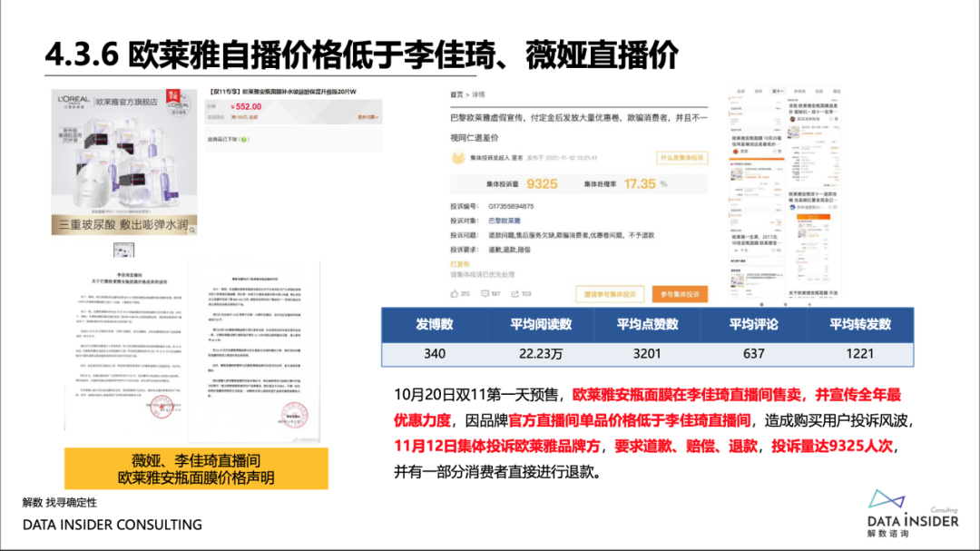Click the cat avatar of complaint initiator
The height and width of the screenshot is (551, 980).
click(458, 158)
